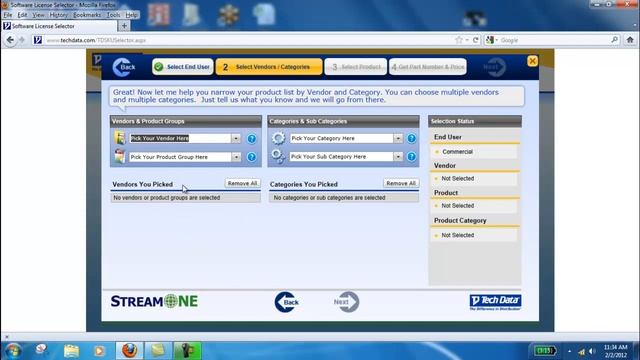Click the bottom Back arrow button

287,302
